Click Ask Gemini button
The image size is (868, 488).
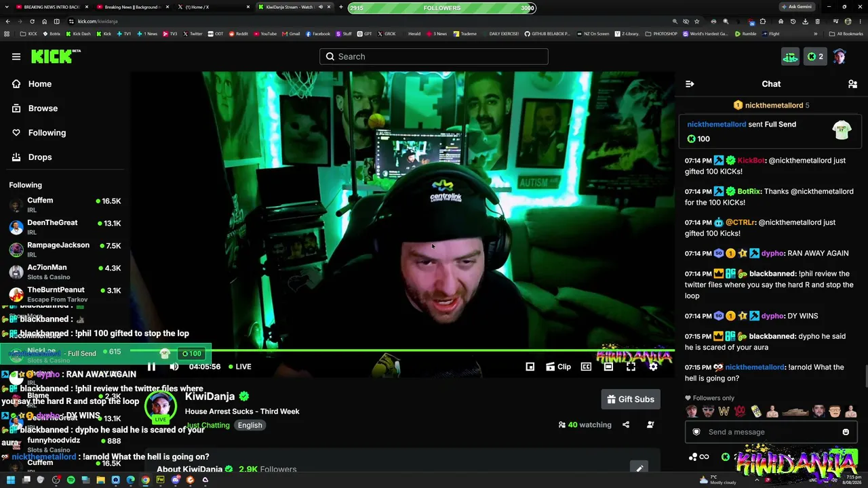click(797, 7)
